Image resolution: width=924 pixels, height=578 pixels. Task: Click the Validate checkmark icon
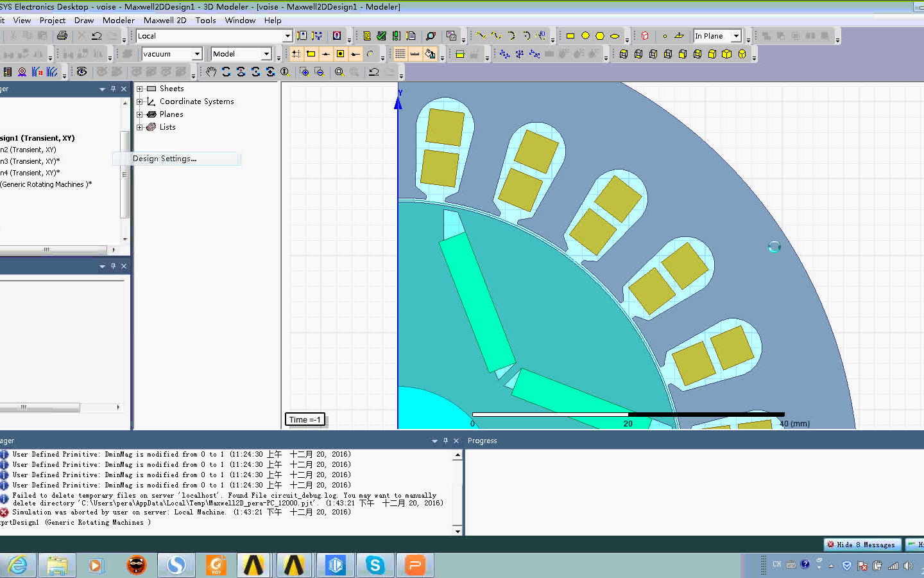(381, 36)
